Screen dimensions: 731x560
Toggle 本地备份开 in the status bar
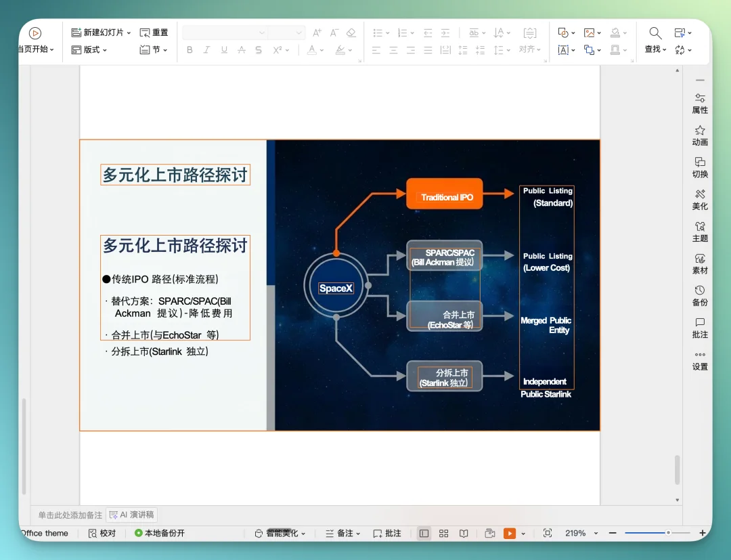159,533
